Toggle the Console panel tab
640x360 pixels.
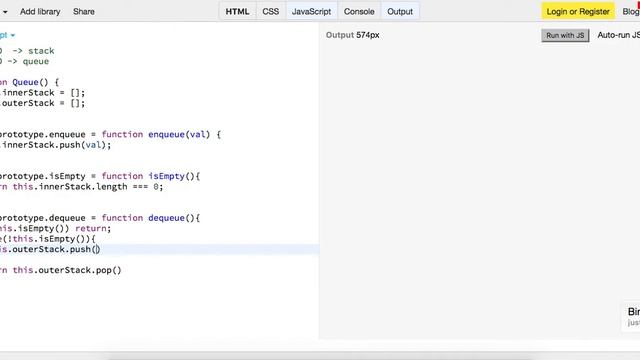click(359, 11)
